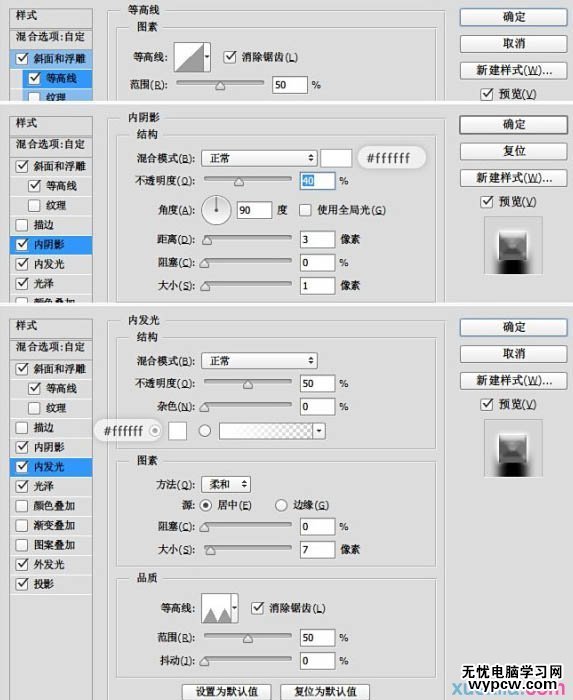Enable 渐变叠加 checkbox in 内发光 dialog

[x=21, y=525]
